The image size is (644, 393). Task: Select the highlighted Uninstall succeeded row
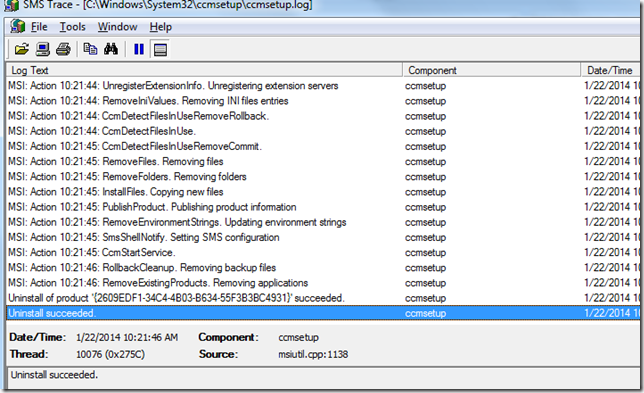(x=323, y=313)
